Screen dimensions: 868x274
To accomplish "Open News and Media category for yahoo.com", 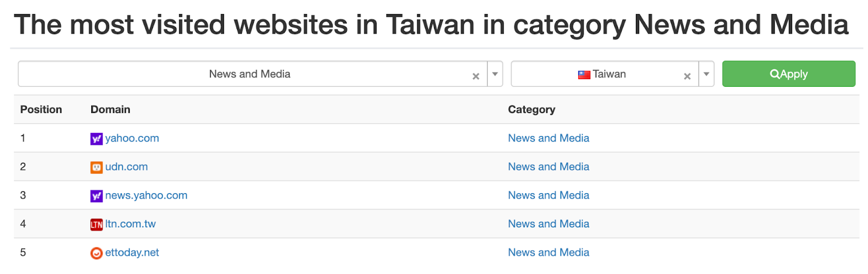I will (x=548, y=138).
